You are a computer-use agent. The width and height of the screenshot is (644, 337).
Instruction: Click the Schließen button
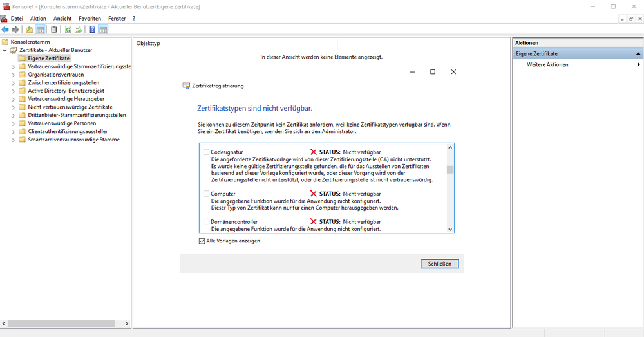439,264
